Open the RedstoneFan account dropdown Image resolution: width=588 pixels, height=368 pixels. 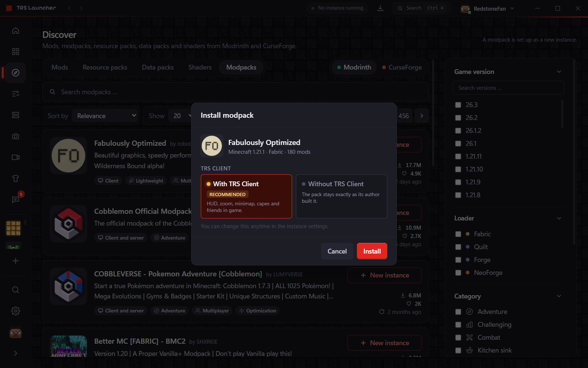[x=488, y=8]
